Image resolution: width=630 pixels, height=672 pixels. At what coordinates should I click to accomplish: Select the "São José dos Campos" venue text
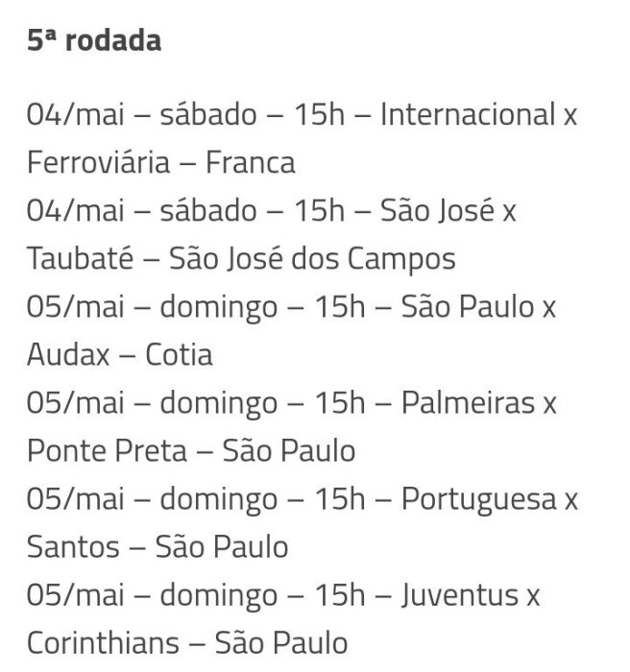coord(312,259)
